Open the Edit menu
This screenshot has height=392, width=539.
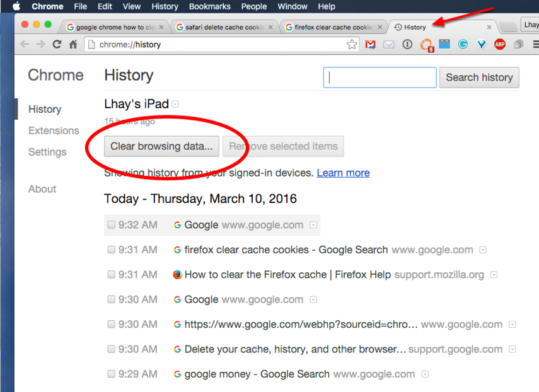105,6
